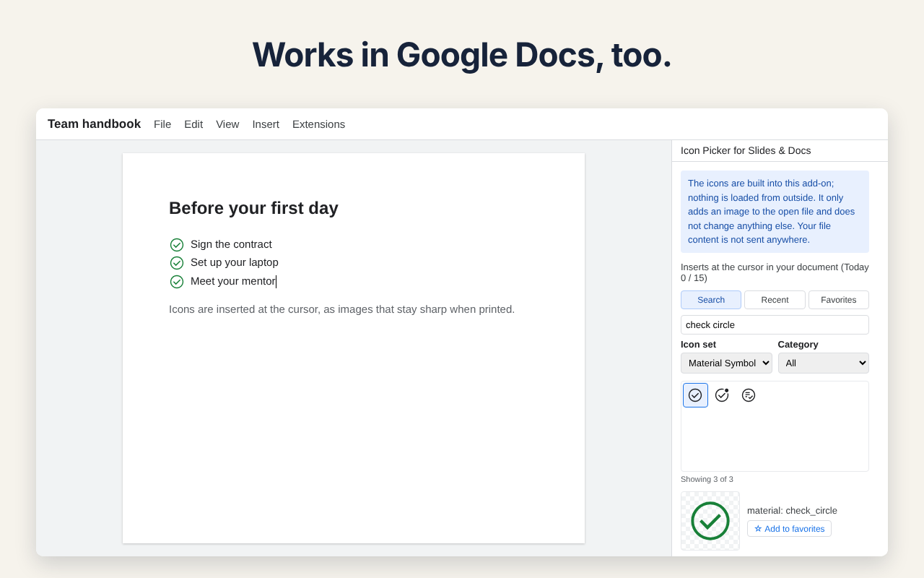The height and width of the screenshot is (578, 924).
Task: Click Add to favorites button
Action: click(789, 529)
